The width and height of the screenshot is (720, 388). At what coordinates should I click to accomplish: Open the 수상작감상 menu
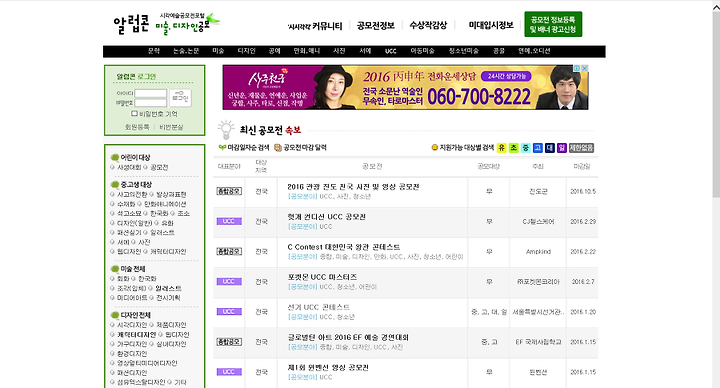coord(428,25)
